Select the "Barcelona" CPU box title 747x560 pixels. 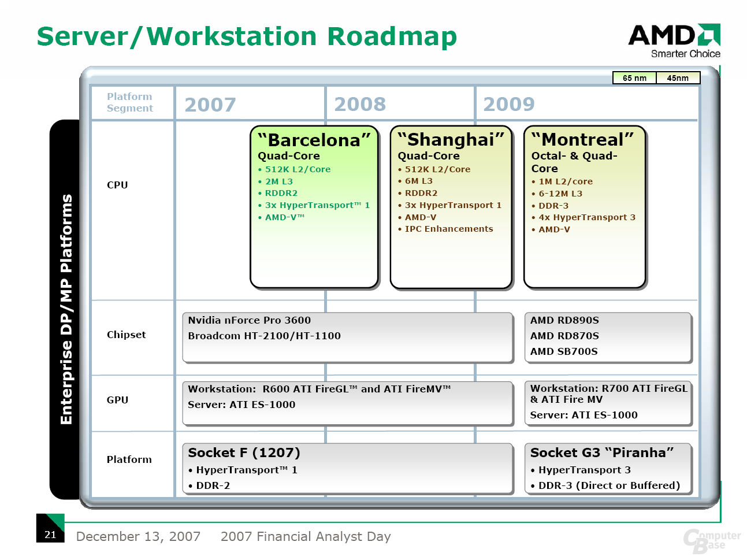tap(314, 140)
